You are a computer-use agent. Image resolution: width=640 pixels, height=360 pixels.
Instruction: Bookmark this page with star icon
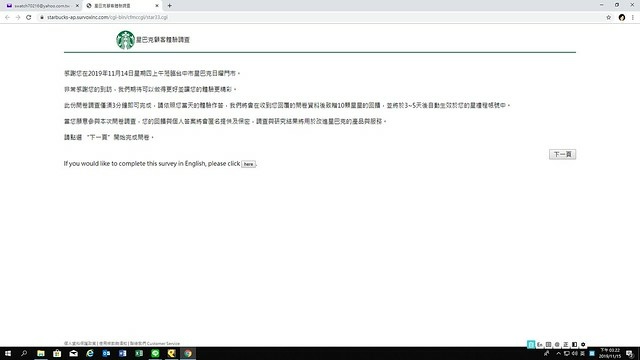[x=609, y=17]
